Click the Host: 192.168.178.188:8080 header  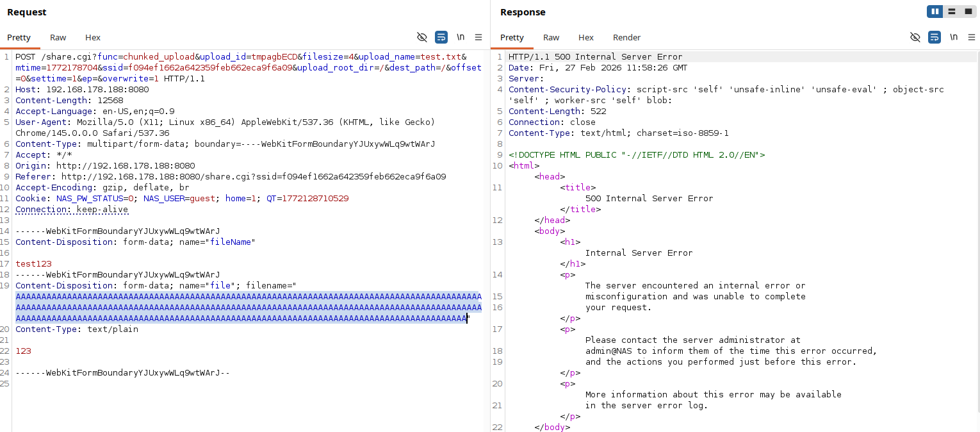[82, 89]
